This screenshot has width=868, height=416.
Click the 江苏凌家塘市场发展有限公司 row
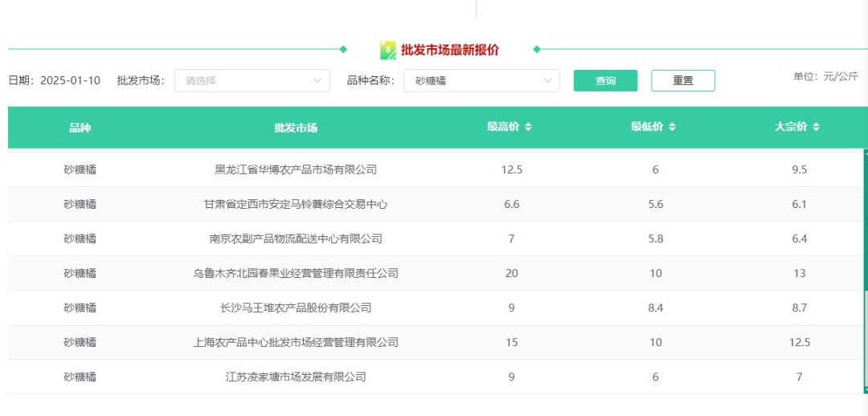pyautogui.click(x=295, y=377)
